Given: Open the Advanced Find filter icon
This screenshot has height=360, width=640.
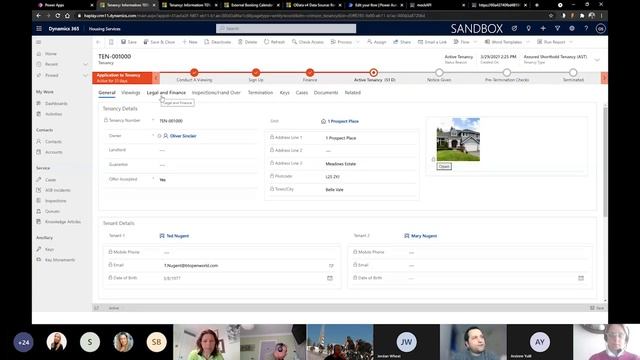Looking at the screenshot, I should [558, 29].
